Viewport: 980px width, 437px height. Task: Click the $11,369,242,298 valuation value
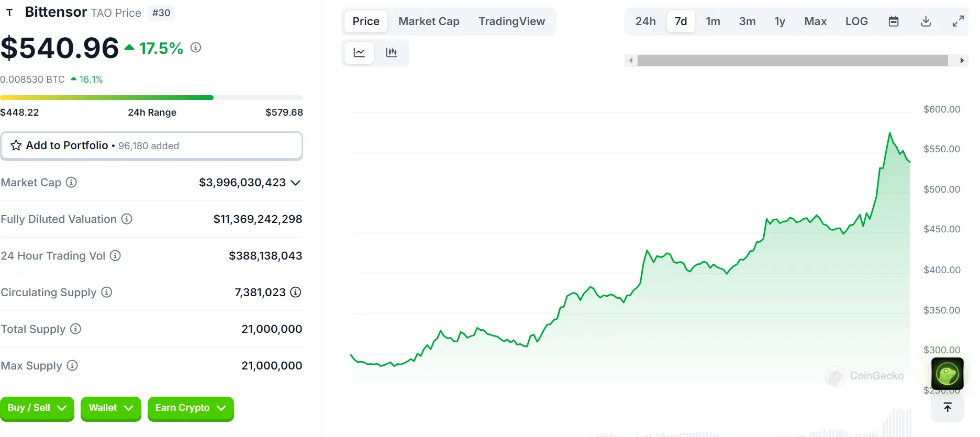258,219
